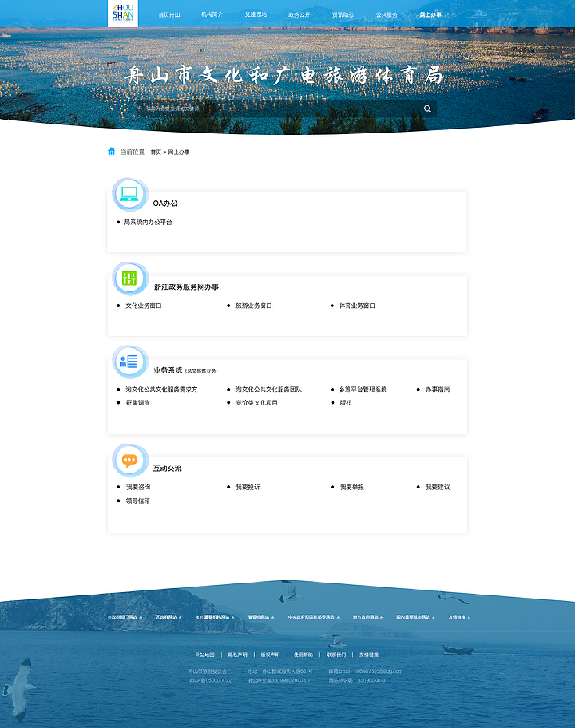Viewport: 575px width, 728px height.
Task: Open the 版权 link
Action: point(345,403)
